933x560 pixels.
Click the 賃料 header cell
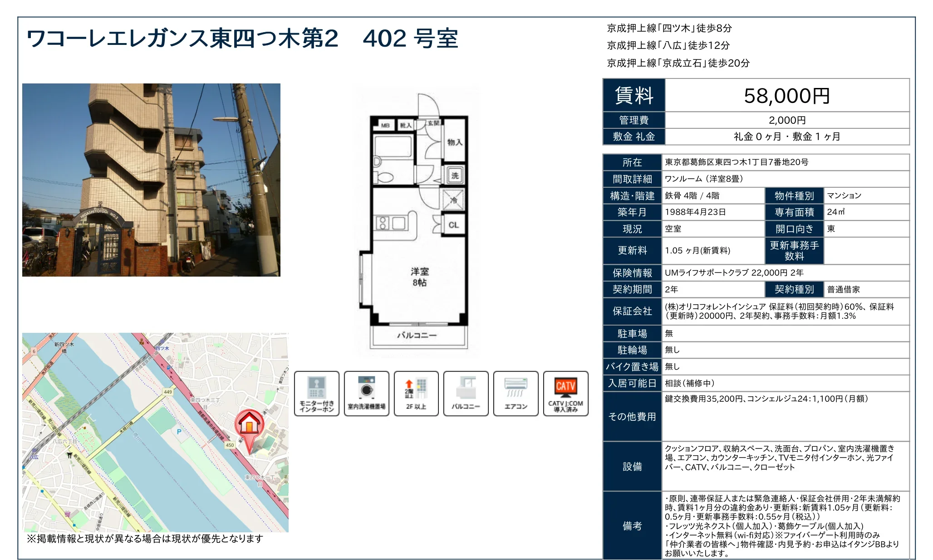point(634,95)
